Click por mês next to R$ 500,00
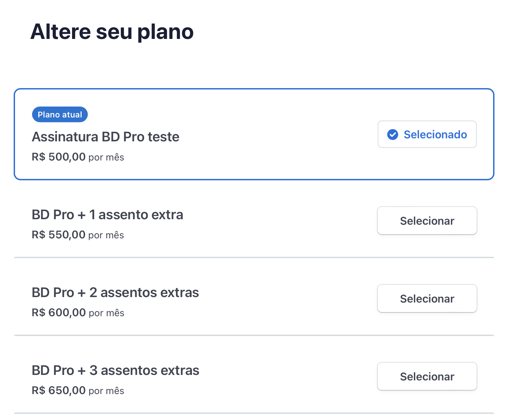The image size is (517, 420). (106, 157)
